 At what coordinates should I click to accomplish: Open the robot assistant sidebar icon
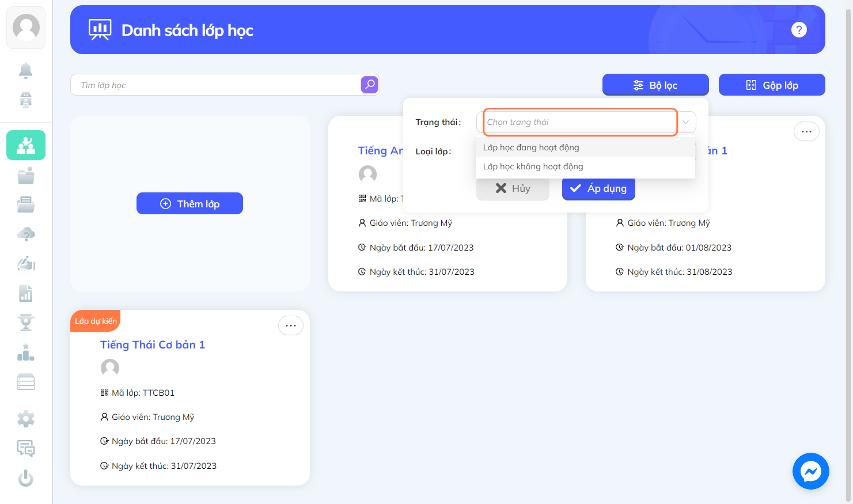(26, 100)
